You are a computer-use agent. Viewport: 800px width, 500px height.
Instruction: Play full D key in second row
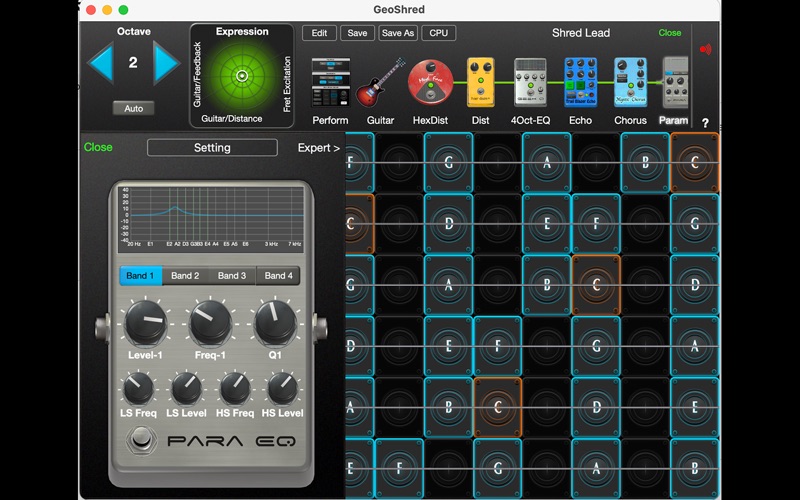448,223
